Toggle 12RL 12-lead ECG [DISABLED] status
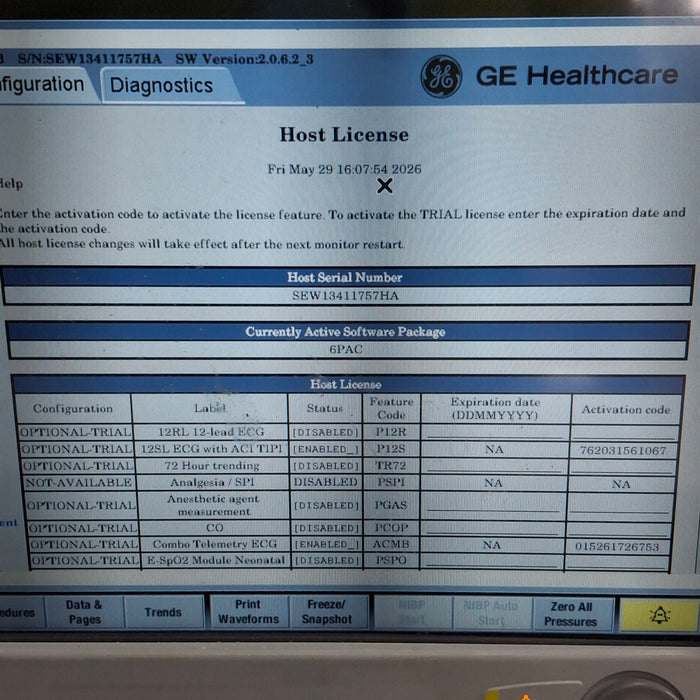 325,432
